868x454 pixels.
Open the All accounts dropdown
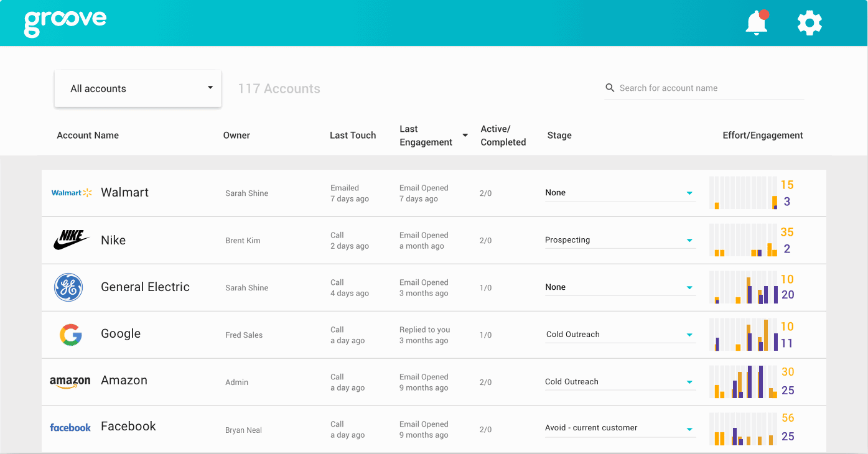138,88
